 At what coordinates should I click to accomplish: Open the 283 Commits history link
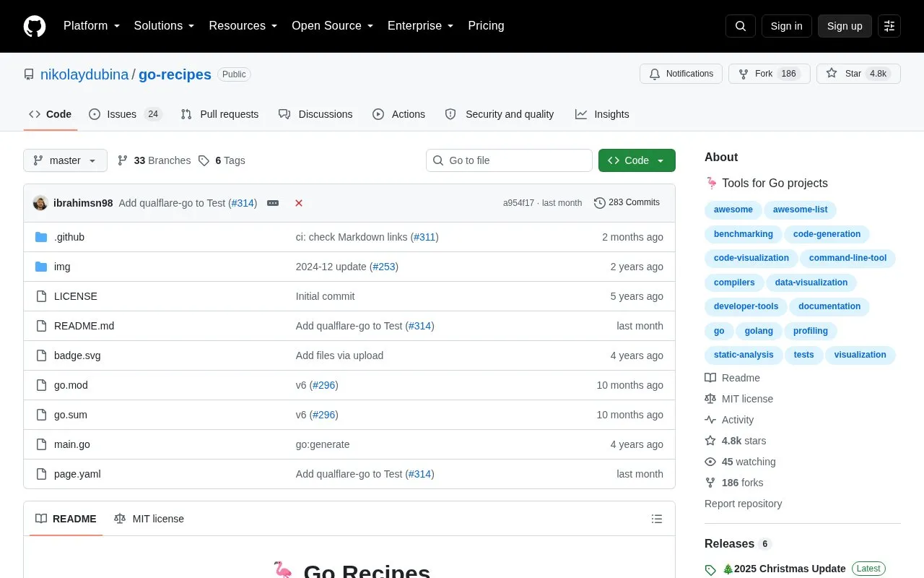coord(627,203)
